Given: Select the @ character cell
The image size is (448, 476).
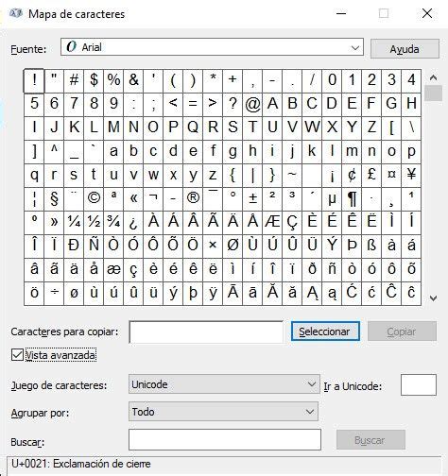Looking at the screenshot, I should pos(252,104).
